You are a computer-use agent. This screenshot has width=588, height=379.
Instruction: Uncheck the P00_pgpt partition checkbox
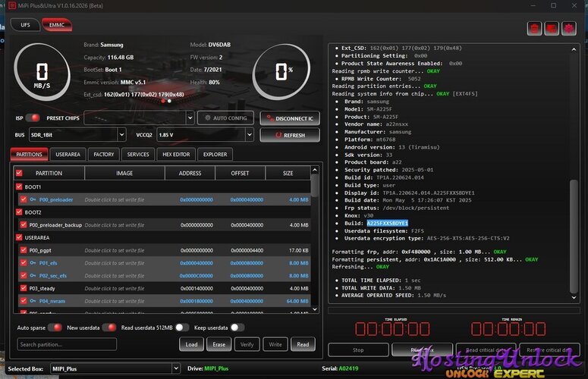coord(24,250)
